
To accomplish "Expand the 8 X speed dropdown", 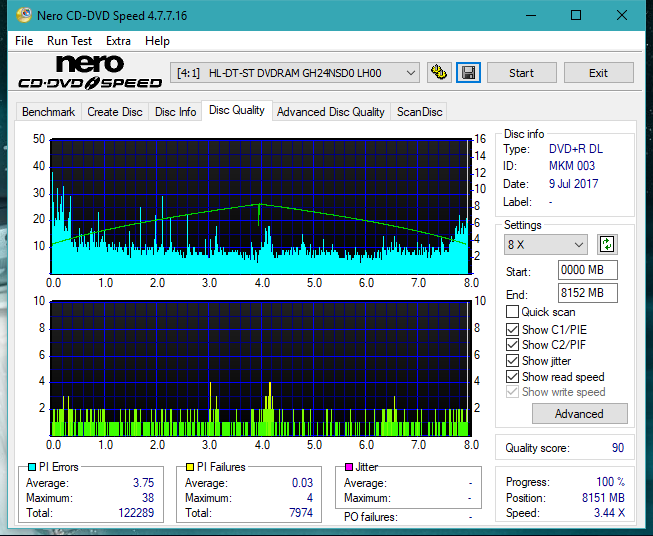I will (x=546, y=244).
